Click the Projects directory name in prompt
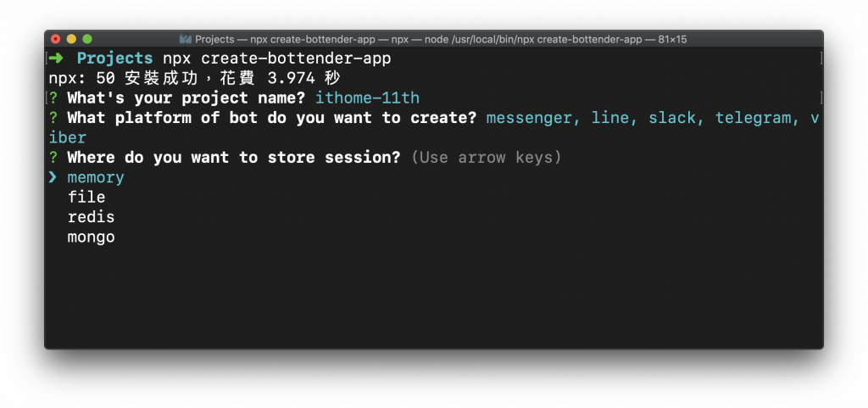 click(114, 59)
